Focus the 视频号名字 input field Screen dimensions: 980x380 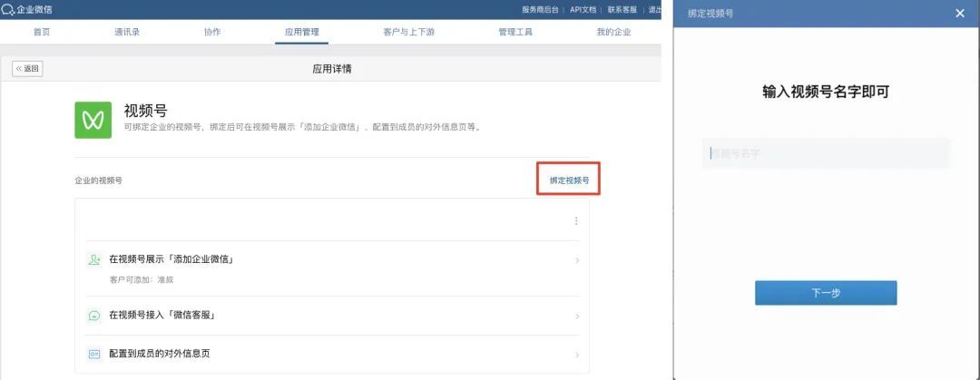[x=826, y=153]
